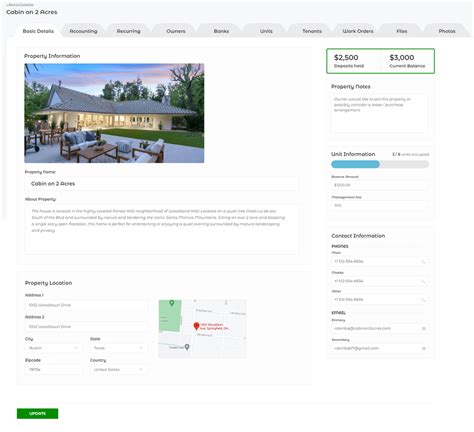Open the Files tab
474x432 pixels.
401,31
